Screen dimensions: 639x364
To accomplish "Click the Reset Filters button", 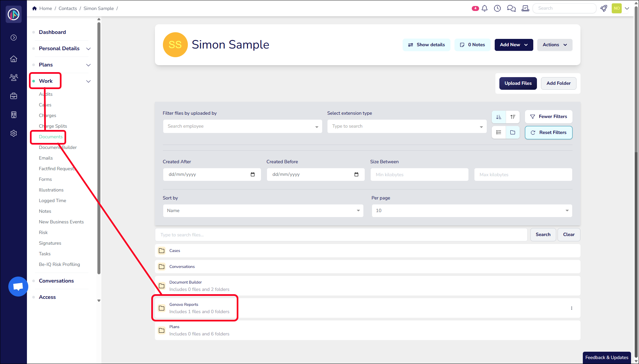I will point(548,133).
